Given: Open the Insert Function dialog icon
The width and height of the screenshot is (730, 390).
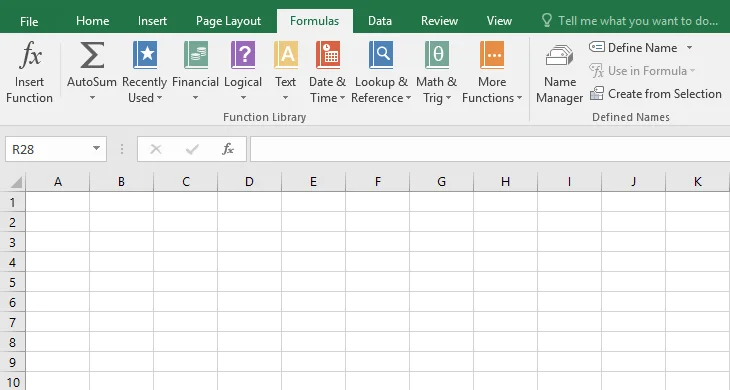Looking at the screenshot, I should tap(30, 55).
